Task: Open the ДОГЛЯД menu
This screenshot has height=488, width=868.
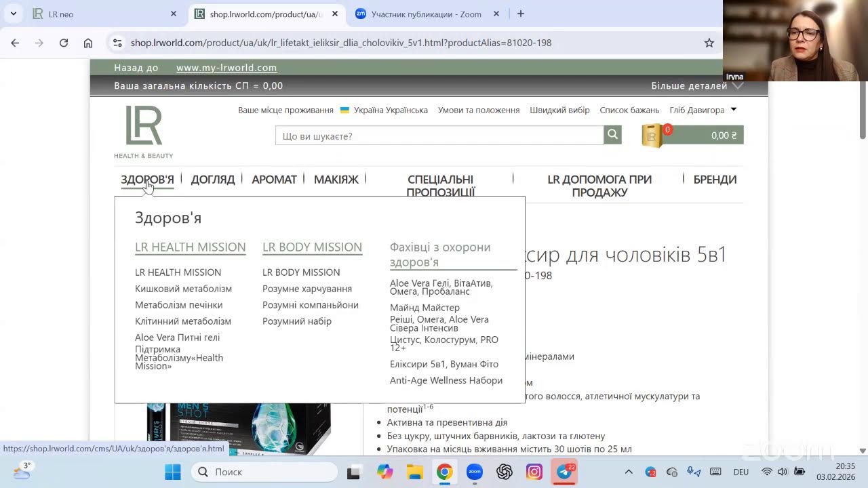Action: 213,180
